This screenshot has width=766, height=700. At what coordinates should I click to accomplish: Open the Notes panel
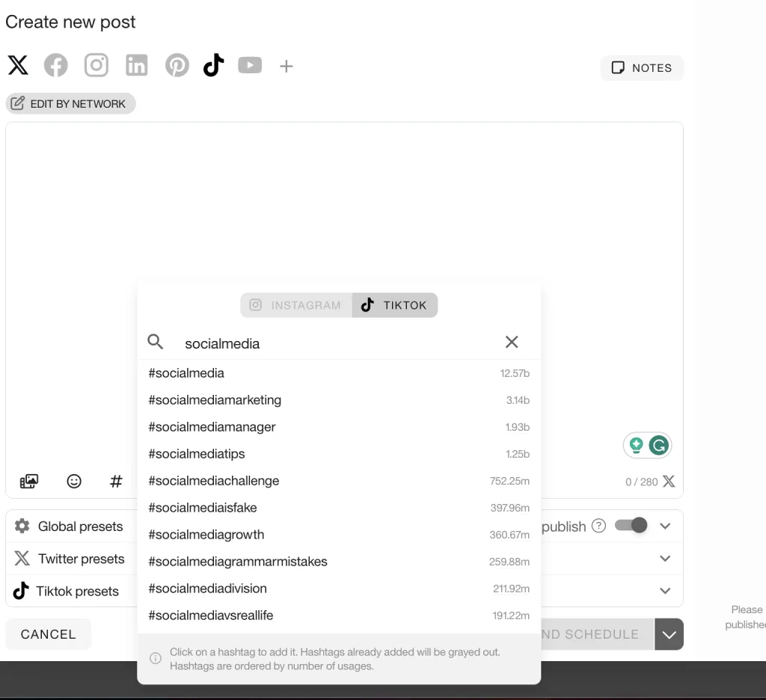tap(642, 68)
